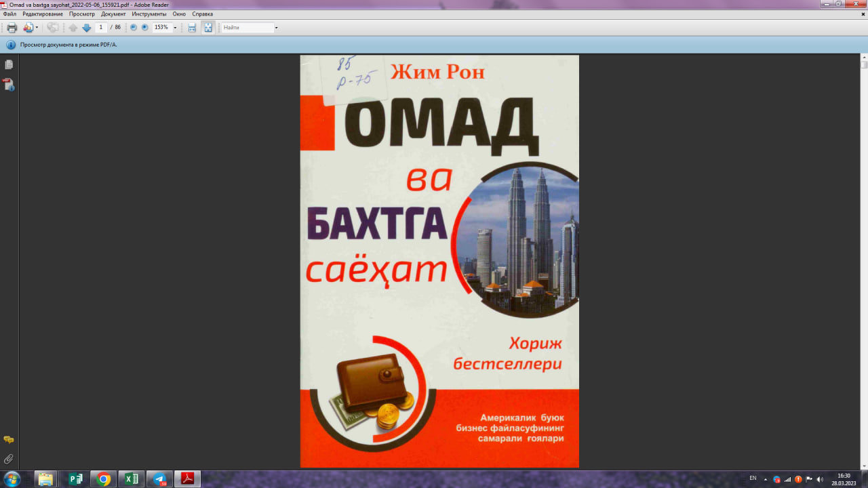Click the Print icon in the toolbar
Image resolution: width=868 pixels, height=488 pixels.
click(12, 28)
